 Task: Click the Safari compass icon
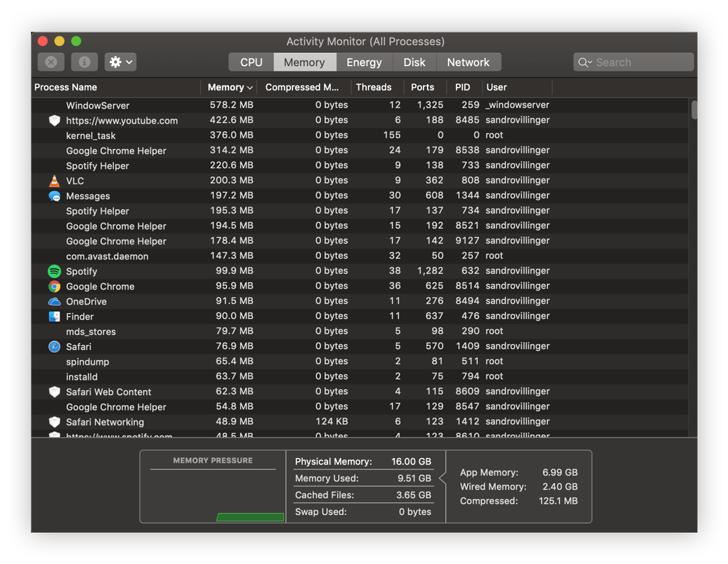(54, 346)
